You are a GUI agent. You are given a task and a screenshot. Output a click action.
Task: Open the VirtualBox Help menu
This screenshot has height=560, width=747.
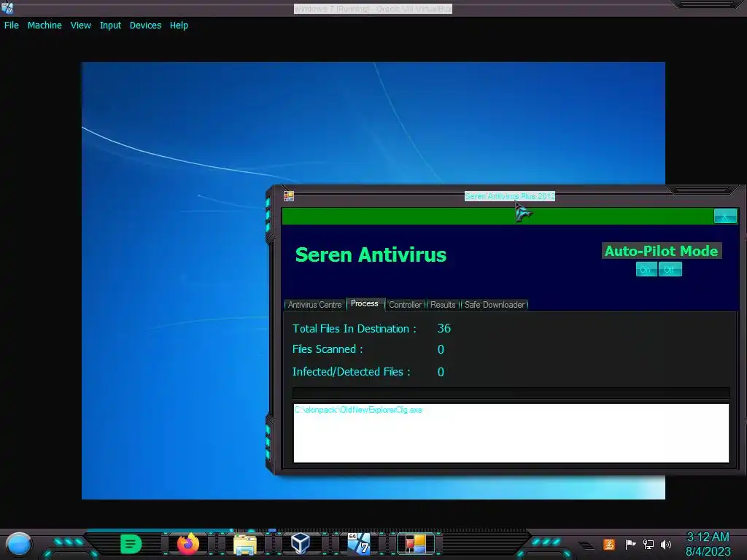179,26
